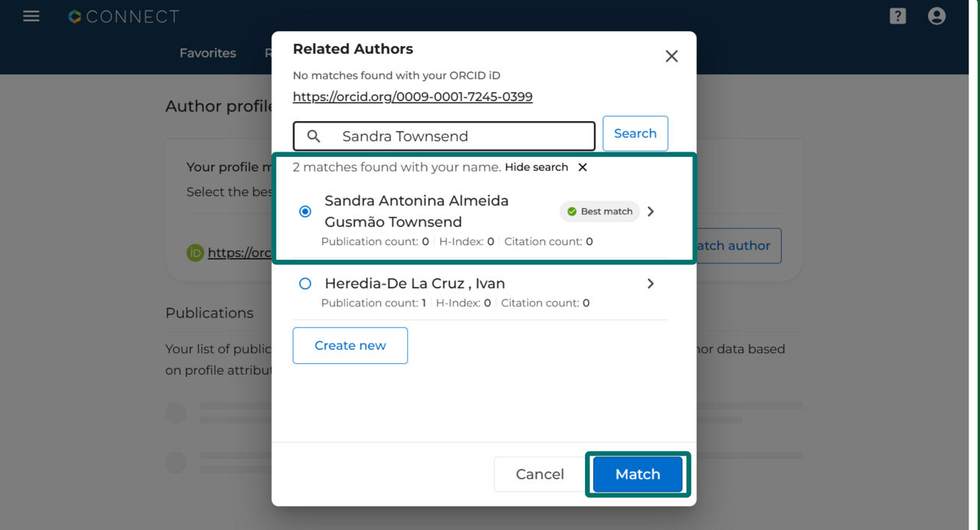
Task: Click the name Sandra Antonina Almeida Gusmão Townsend
Action: [x=416, y=211]
